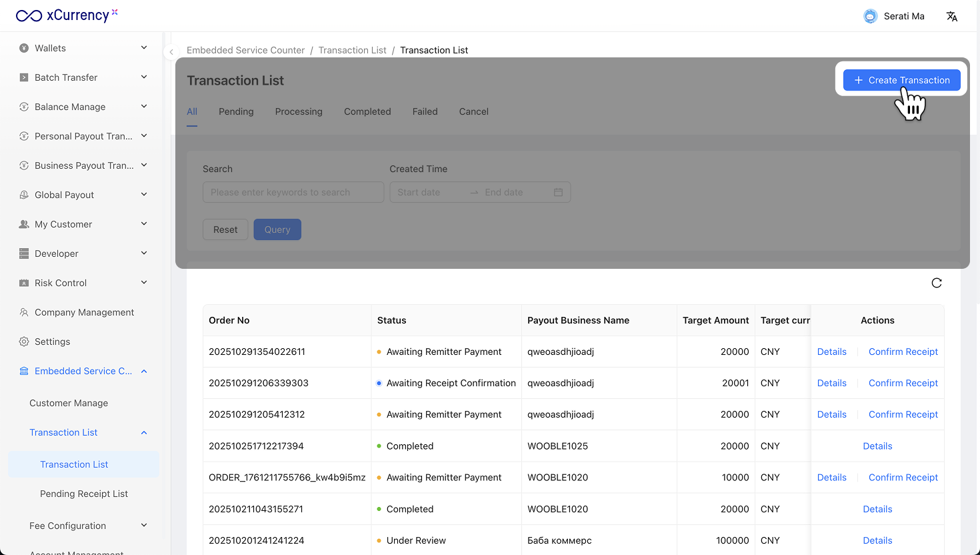The image size is (980, 555).
Task: Click the language translation icon
Action: tap(951, 16)
